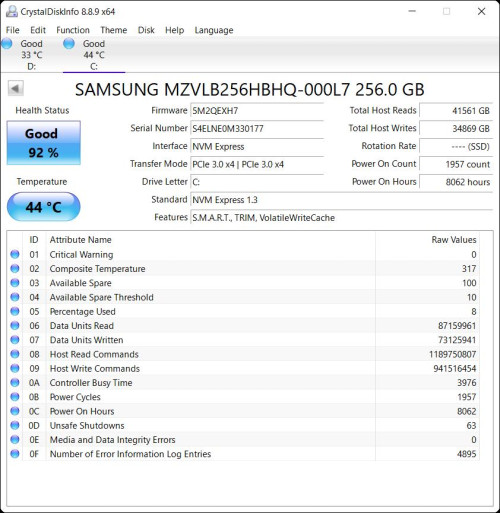
Task: Click the Firmware value field
Action: (257, 111)
